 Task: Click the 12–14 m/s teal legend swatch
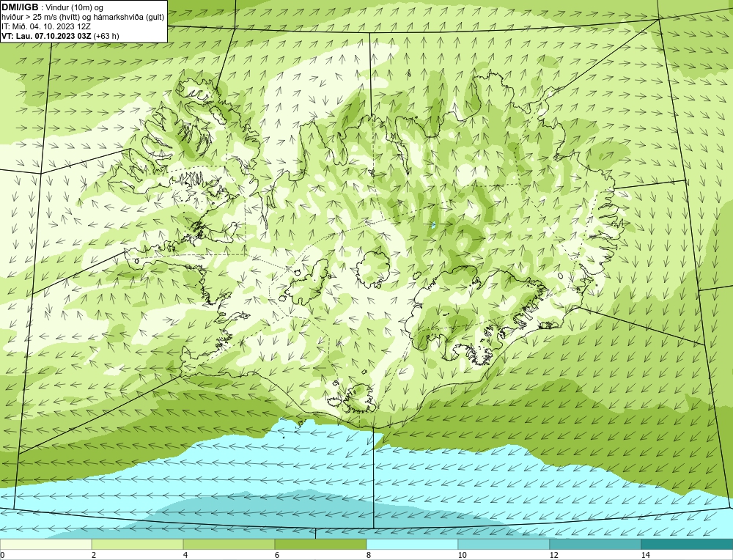coord(595,544)
